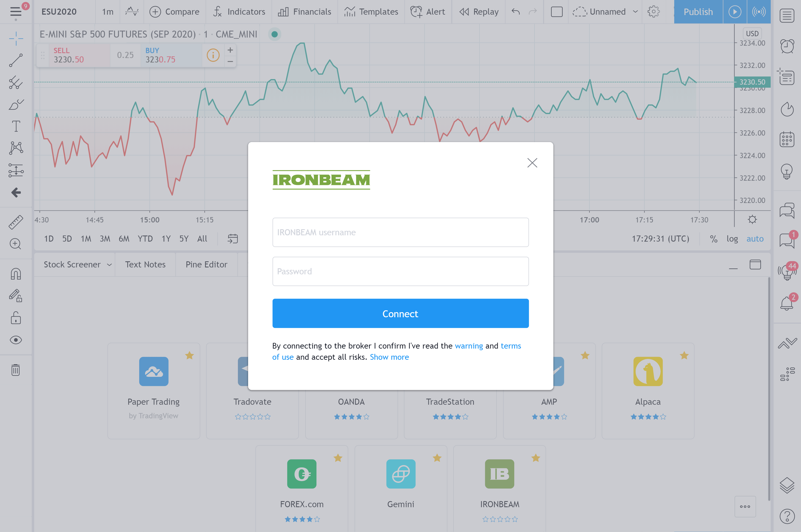Switch to the Pine Editor tab
This screenshot has width=801, height=532.
pos(206,264)
